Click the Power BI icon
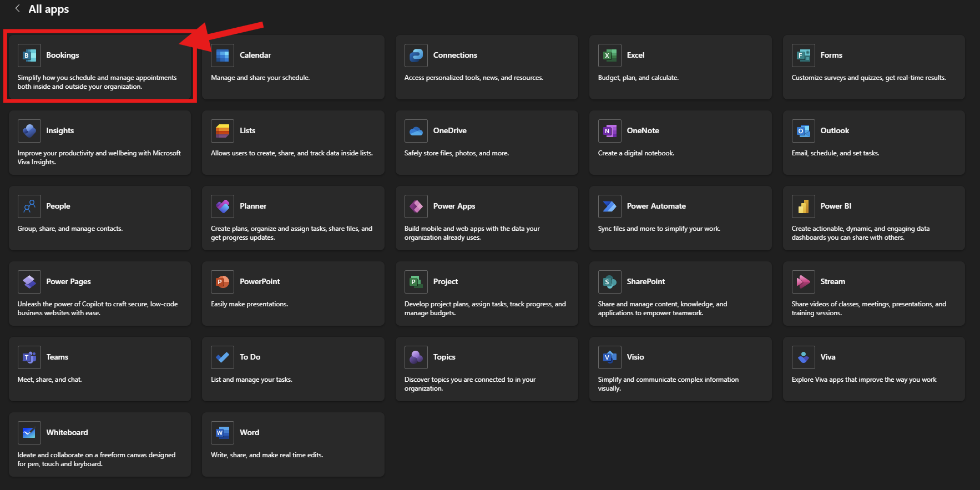 pos(804,206)
